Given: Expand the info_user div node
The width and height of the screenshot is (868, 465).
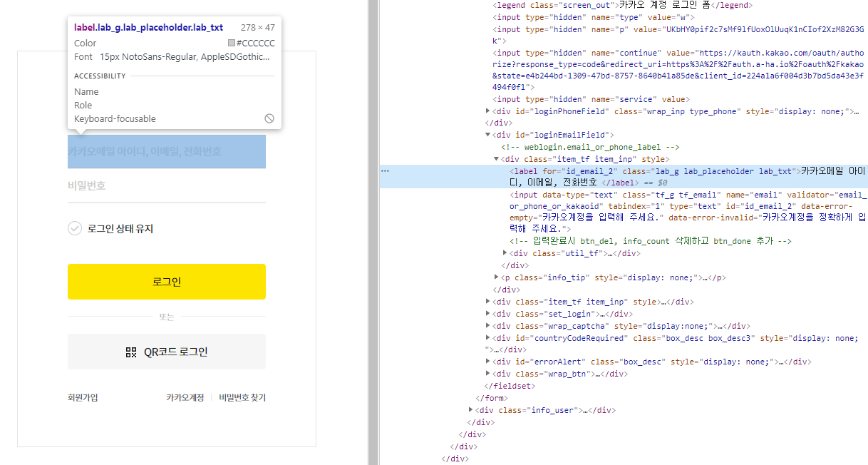Looking at the screenshot, I should click(471, 409).
